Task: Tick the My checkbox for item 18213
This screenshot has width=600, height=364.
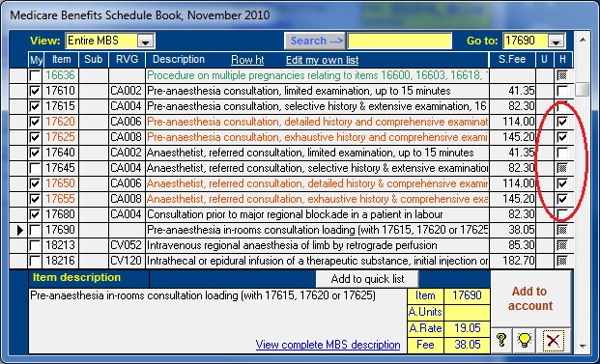Action: (x=35, y=245)
